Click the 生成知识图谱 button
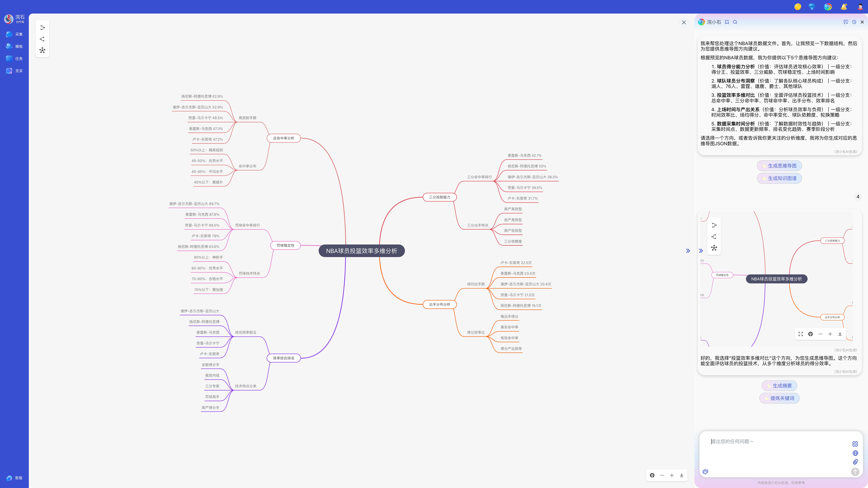Viewport: 868px width, 488px height. [779, 178]
